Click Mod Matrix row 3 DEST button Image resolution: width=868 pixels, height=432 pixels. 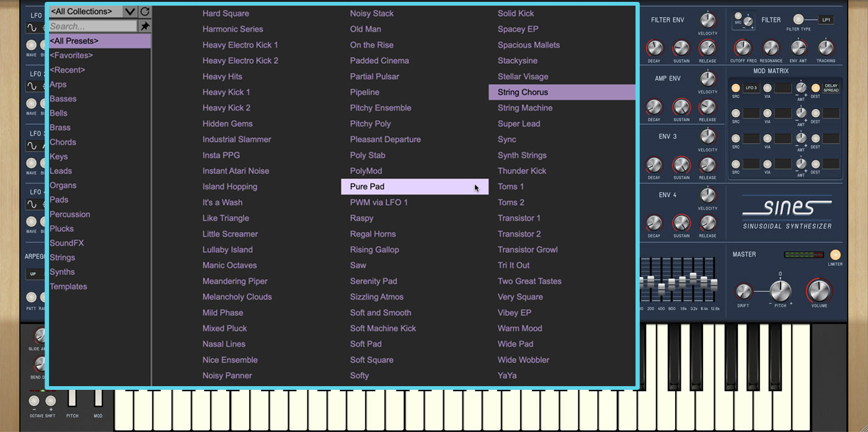click(815, 139)
